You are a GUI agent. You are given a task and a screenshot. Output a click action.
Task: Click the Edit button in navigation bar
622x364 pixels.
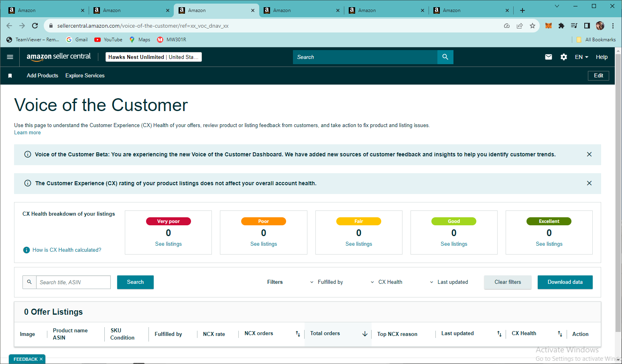pyautogui.click(x=598, y=76)
